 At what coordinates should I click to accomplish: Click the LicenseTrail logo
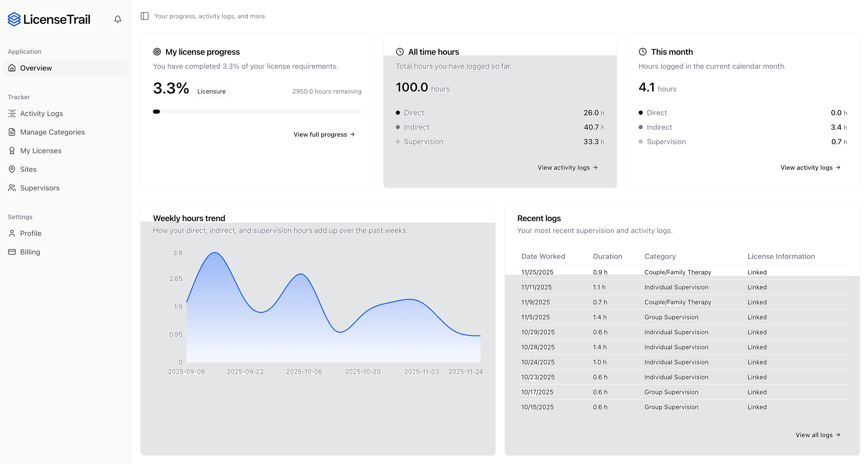[x=49, y=19]
